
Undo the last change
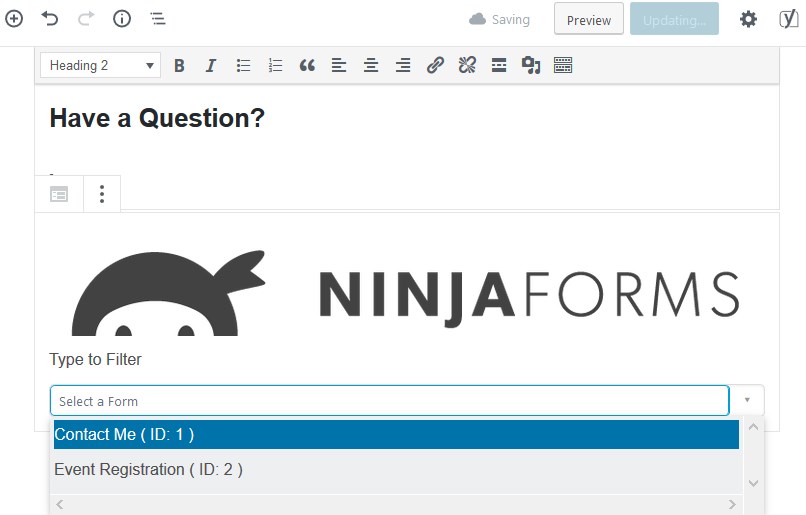[x=50, y=19]
